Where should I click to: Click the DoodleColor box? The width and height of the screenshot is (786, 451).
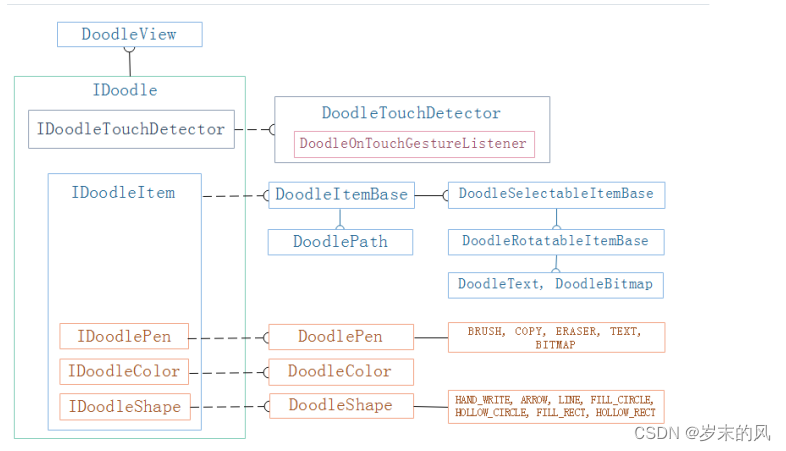(x=341, y=372)
